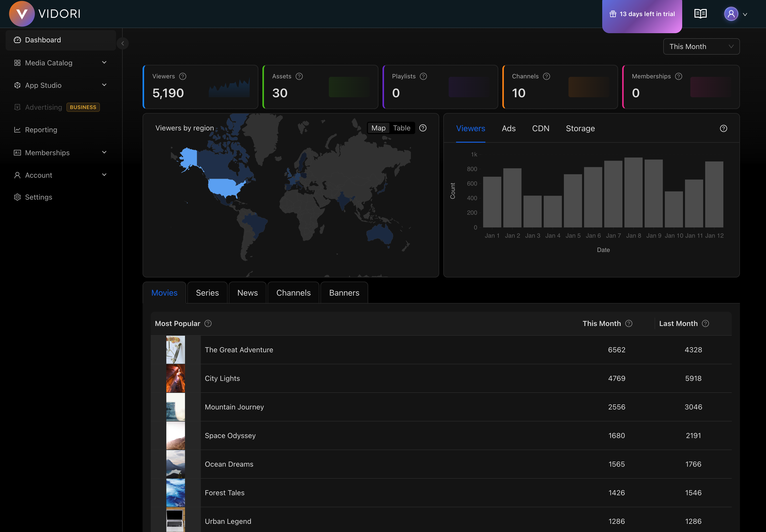Open Settings via the gear icon
Screen dimensions: 766x532
tap(17, 197)
